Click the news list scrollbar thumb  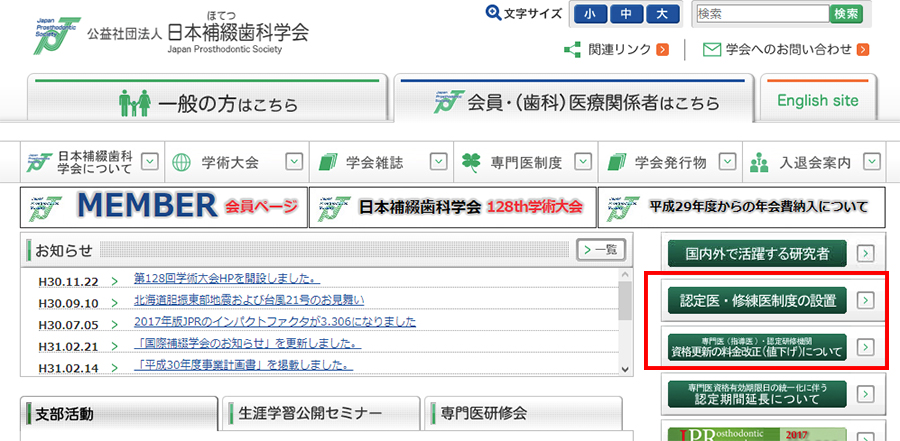[x=626, y=300]
